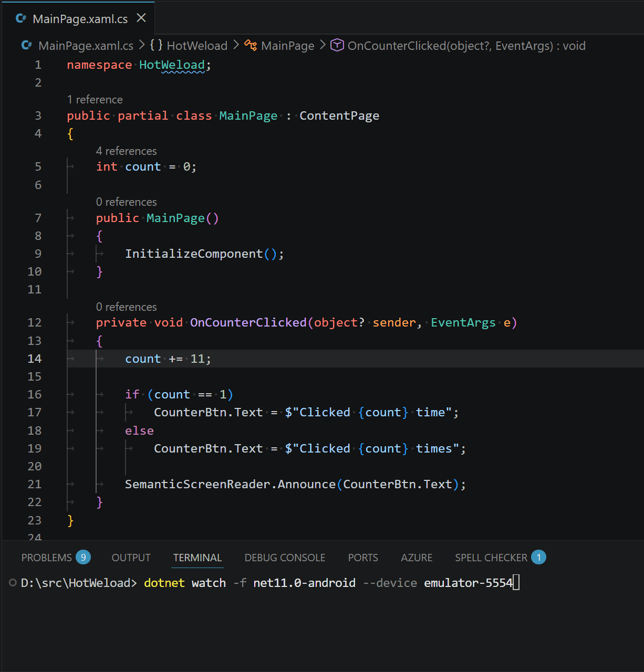The width and height of the screenshot is (644, 672).
Task: Open MainPage.xaml.cs breadcrumb item
Action: tap(86, 46)
